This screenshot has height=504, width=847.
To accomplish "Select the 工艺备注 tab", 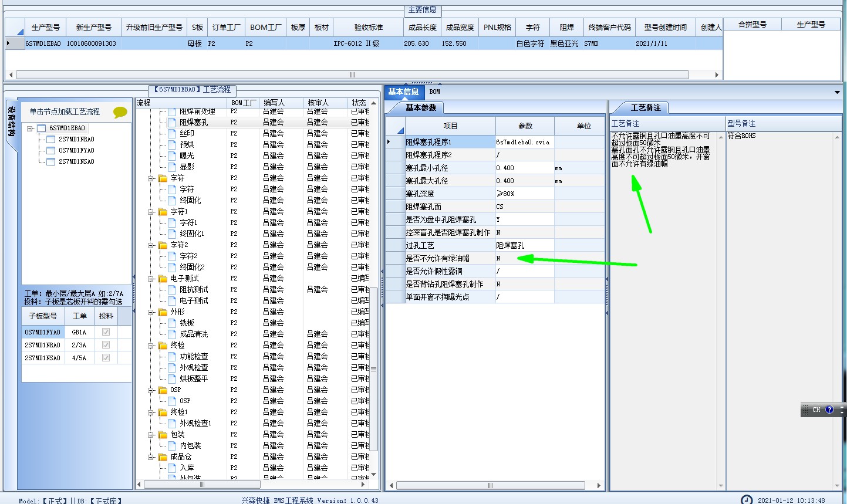I will click(645, 107).
